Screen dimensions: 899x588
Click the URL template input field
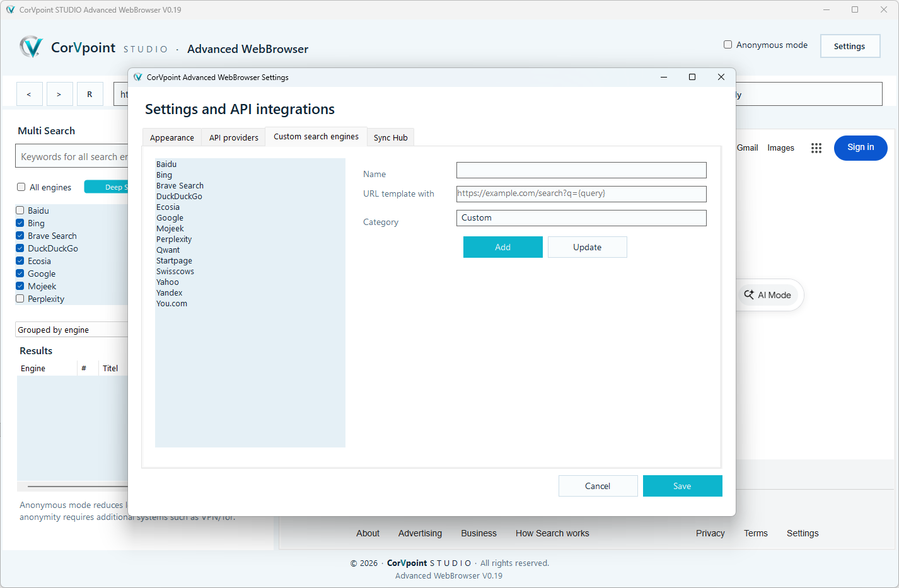coord(581,194)
